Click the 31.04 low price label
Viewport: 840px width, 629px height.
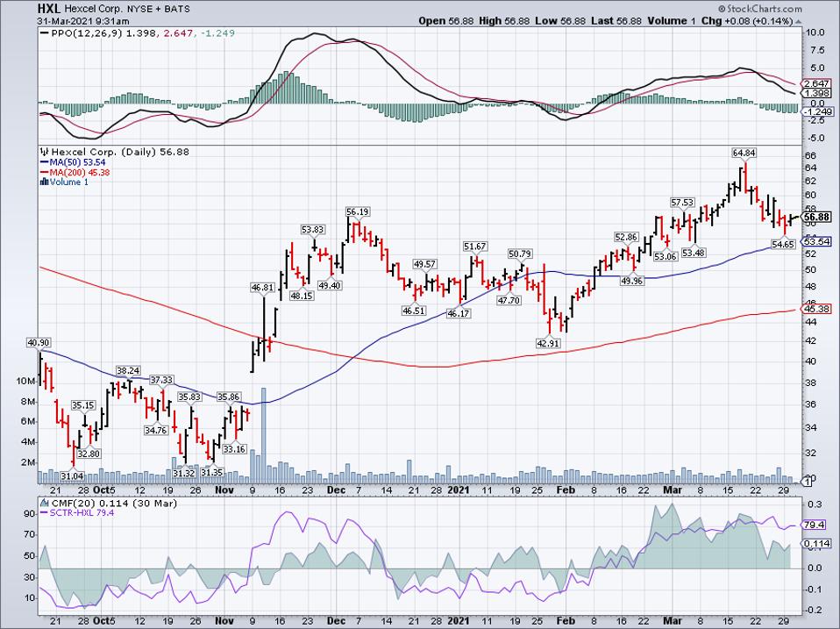point(72,475)
